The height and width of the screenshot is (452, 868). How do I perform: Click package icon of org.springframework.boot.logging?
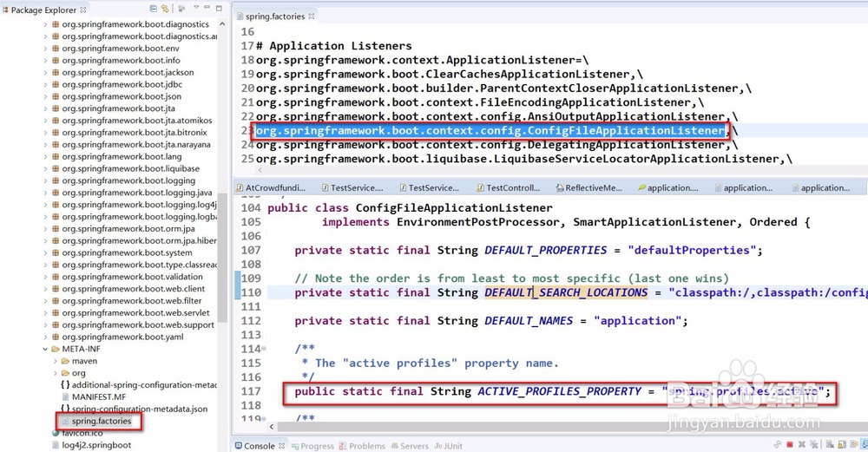click(56, 180)
